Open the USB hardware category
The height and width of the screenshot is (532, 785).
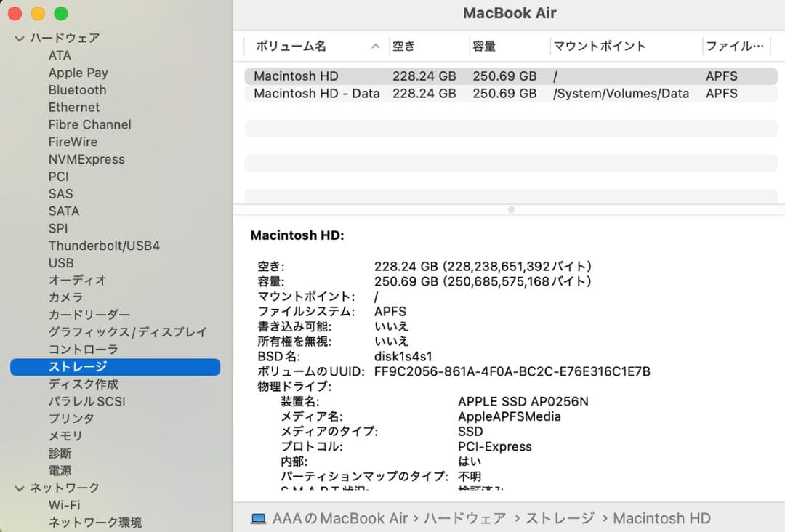(x=62, y=262)
